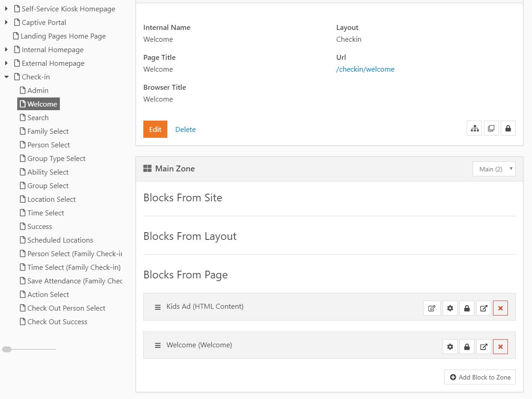Click the Delete page link
Screen dimensions: 532x399
click(x=185, y=129)
